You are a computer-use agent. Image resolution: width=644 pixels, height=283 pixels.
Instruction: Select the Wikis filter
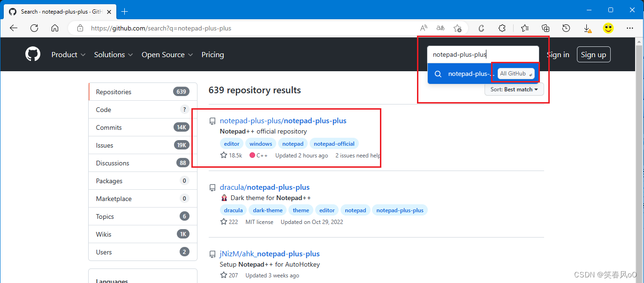point(143,234)
